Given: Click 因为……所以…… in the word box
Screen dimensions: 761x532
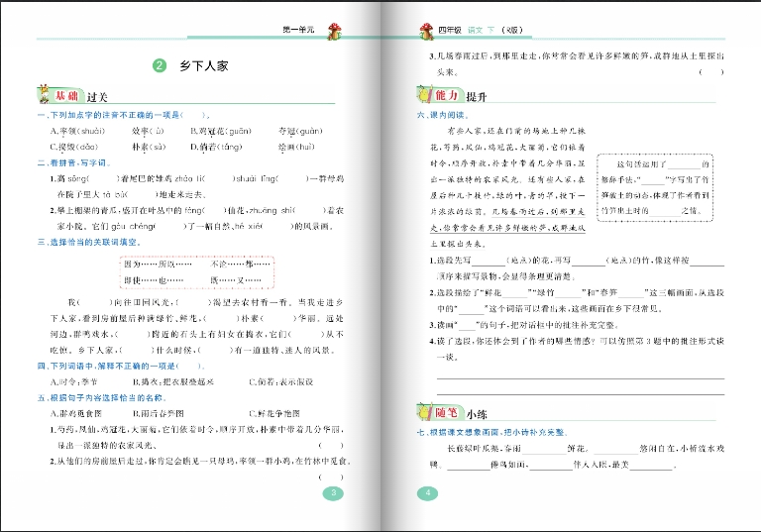Looking at the screenshot, I should pos(158,265).
